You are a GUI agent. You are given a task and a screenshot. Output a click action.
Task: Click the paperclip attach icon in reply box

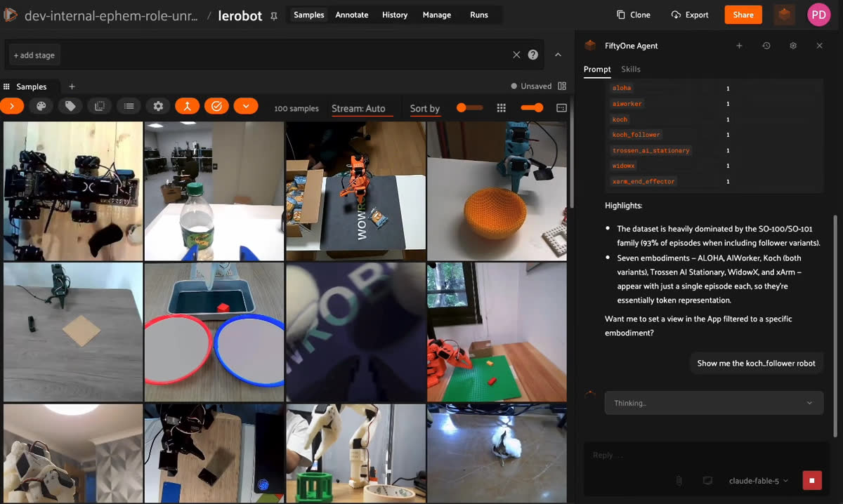pos(679,481)
